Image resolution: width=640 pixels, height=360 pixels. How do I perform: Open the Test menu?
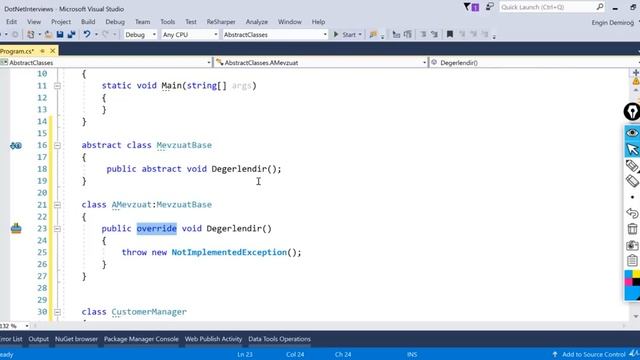click(x=191, y=22)
